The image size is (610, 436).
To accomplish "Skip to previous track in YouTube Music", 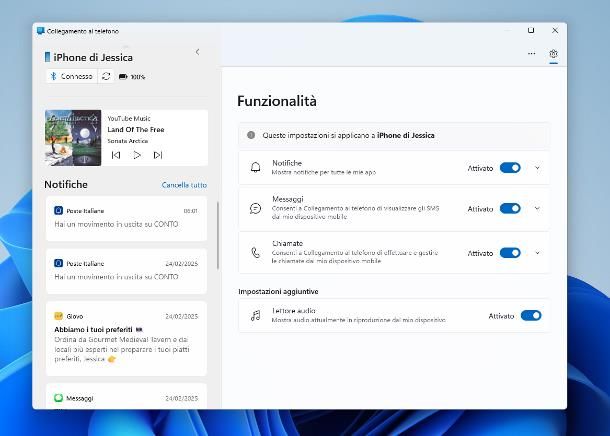I will point(116,155).
